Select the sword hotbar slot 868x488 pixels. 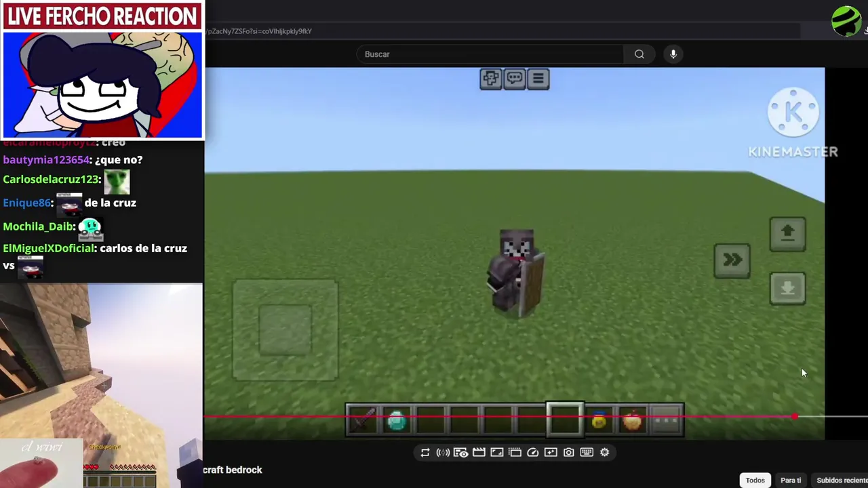[x=363, y=421]
